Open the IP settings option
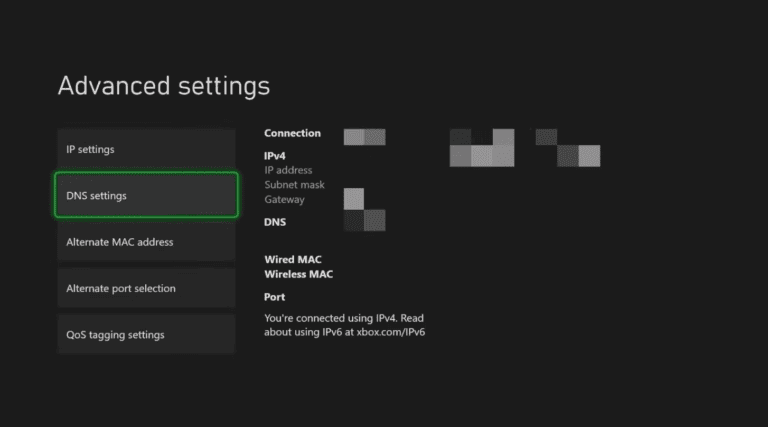 pos(145,149)
